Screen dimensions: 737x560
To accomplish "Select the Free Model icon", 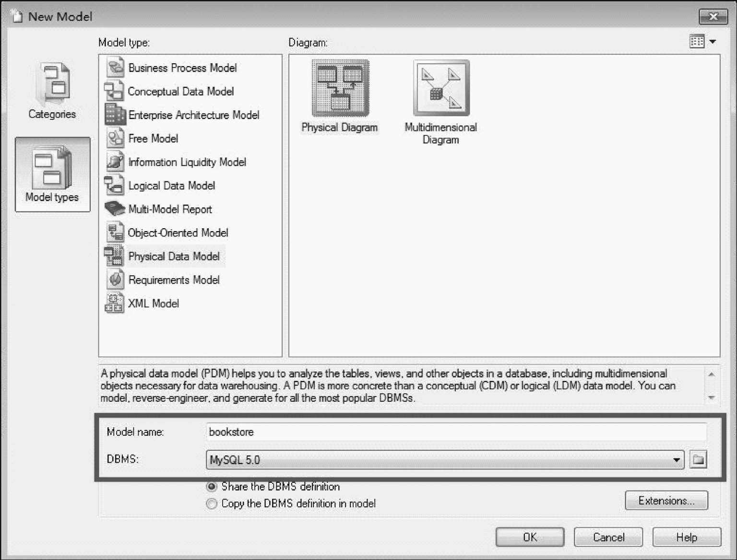I will point(115,138).
